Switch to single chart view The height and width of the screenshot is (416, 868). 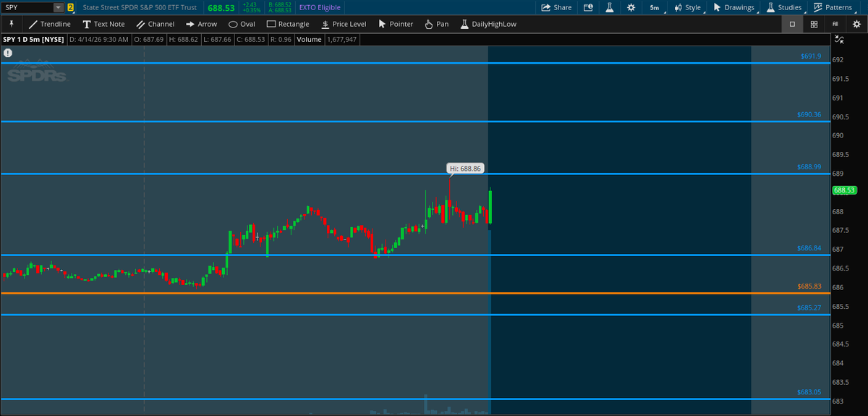(792, 24)
